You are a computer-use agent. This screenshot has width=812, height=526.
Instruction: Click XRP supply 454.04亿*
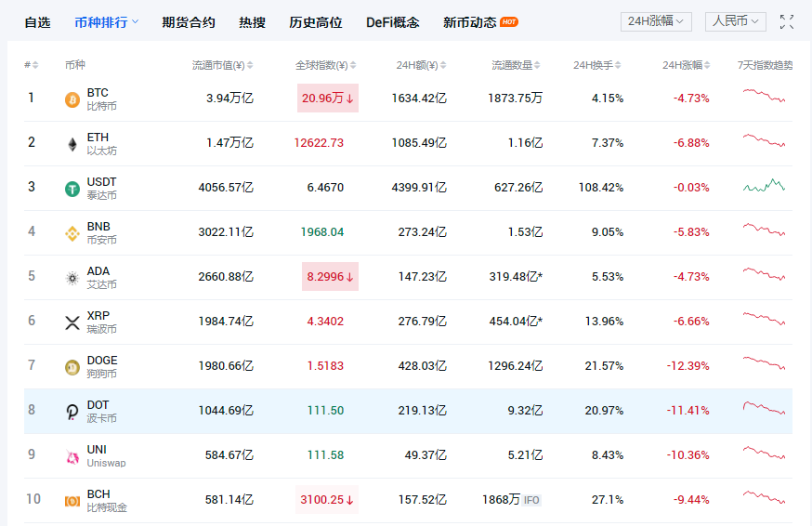point(516,322)
